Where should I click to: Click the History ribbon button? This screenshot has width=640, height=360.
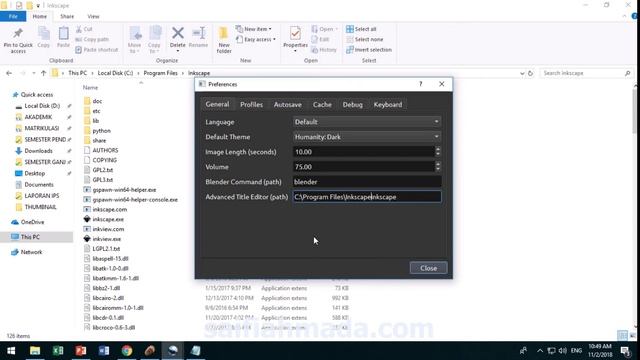pos(324,49)
